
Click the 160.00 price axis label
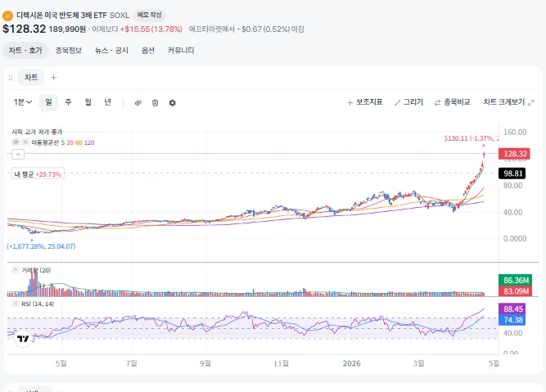click(x=515, y=133)
